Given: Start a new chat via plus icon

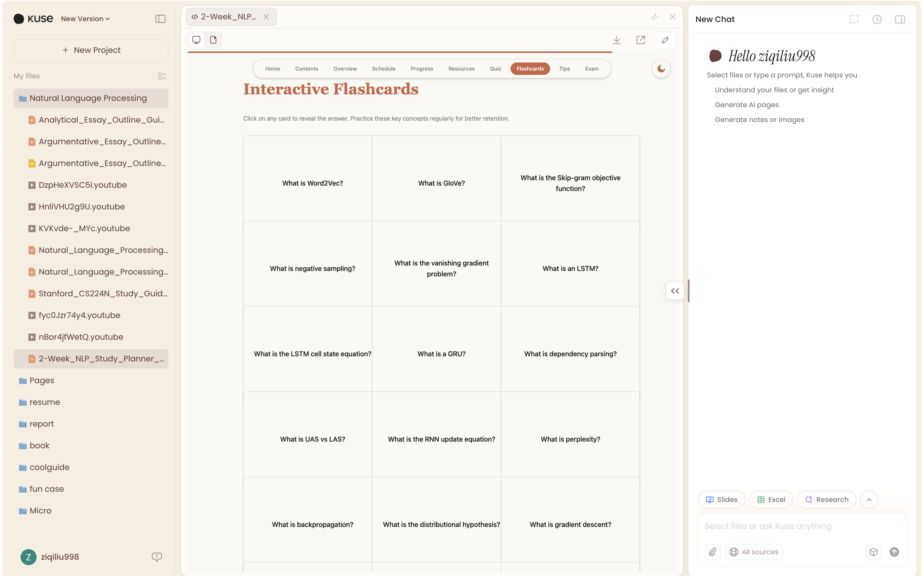Looking at the screenshot, I should 854,19.
